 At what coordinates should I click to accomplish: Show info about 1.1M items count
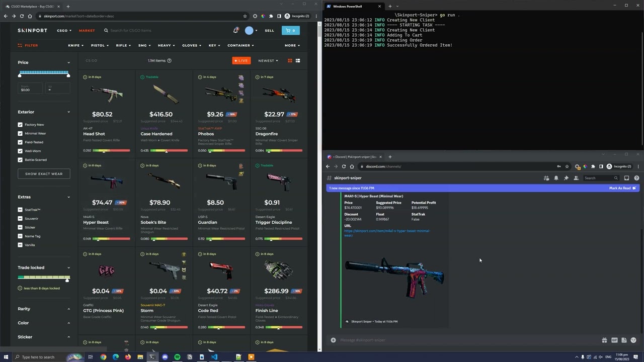pyautogui.click(x=169, y=60)
